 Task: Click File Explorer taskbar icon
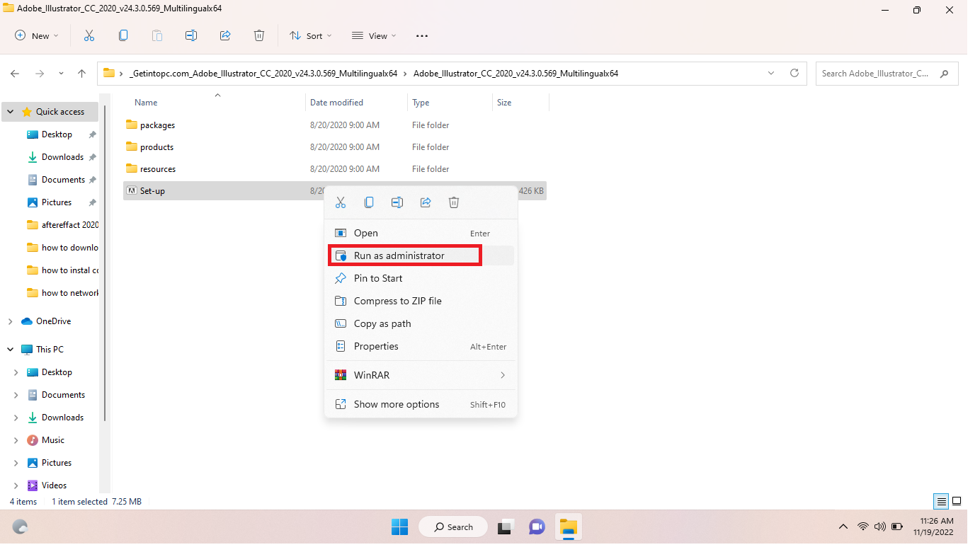point(569,527)
